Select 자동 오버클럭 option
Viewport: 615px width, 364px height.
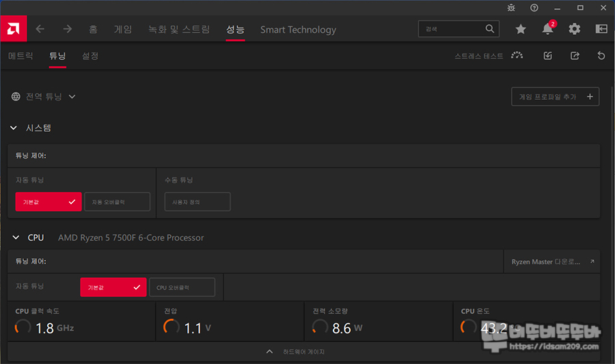coord(118,201)
